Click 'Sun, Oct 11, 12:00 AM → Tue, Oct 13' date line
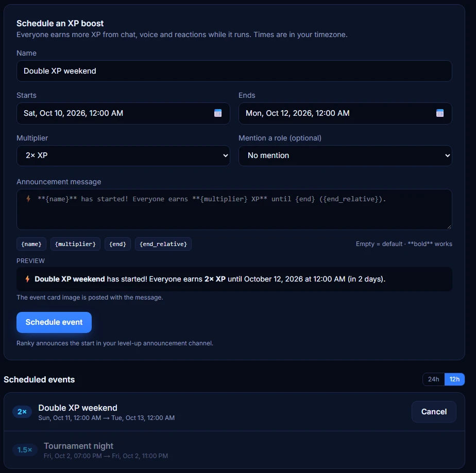 tap(106, 418)
